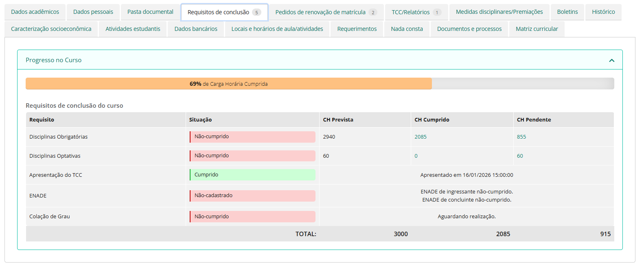644x265 pixels.
Task: Click the 69% Carga Horária progress bar
Action: coord(229,84)
